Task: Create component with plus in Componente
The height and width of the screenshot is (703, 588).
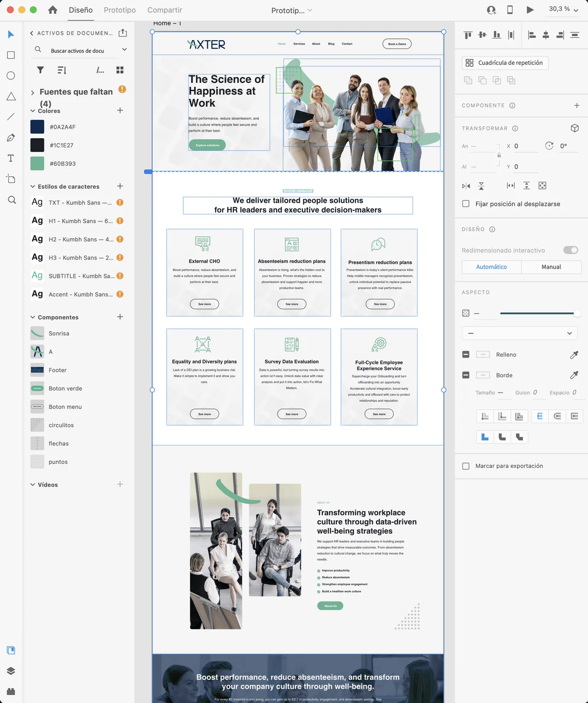Action: pos(577,105)
